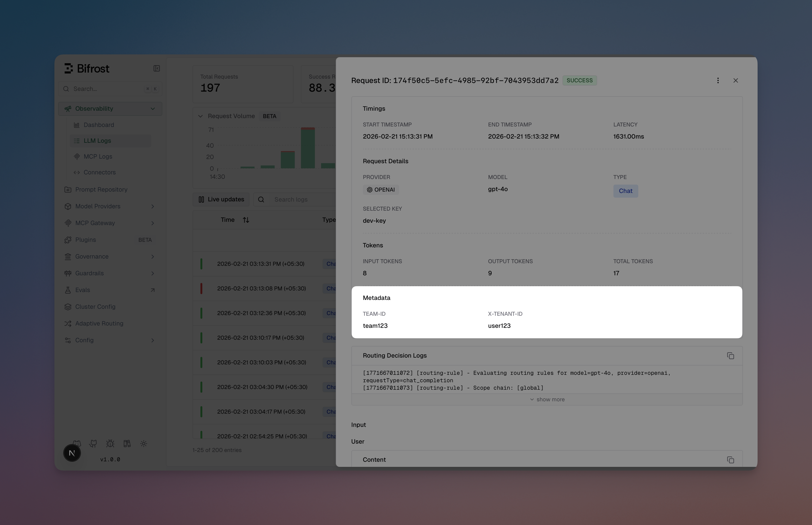The width and height of the screenshot is (812, 525).
Task: Open the LLM Logs page
Action: click(x=97, y=140)
